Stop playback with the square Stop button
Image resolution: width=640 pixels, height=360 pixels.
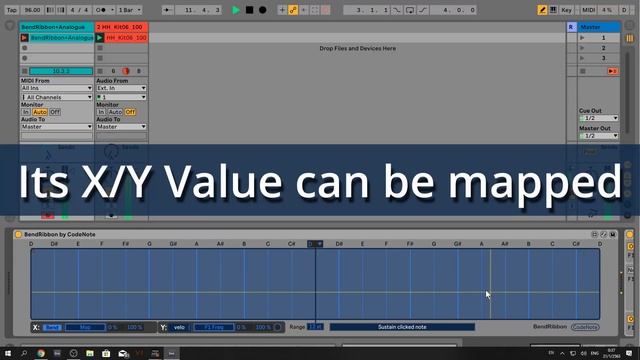249,10
